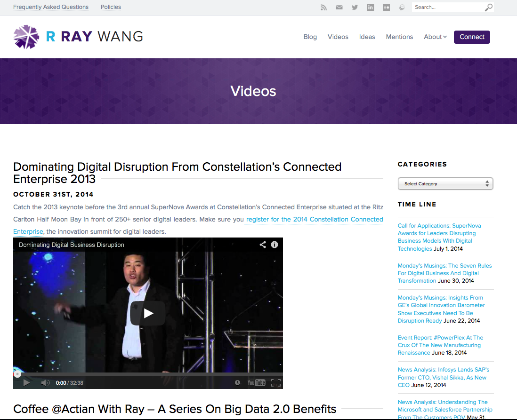This screenshot has height=420, width=517.
Task: Open the Twitter bird icon
Action: [355, 7]
